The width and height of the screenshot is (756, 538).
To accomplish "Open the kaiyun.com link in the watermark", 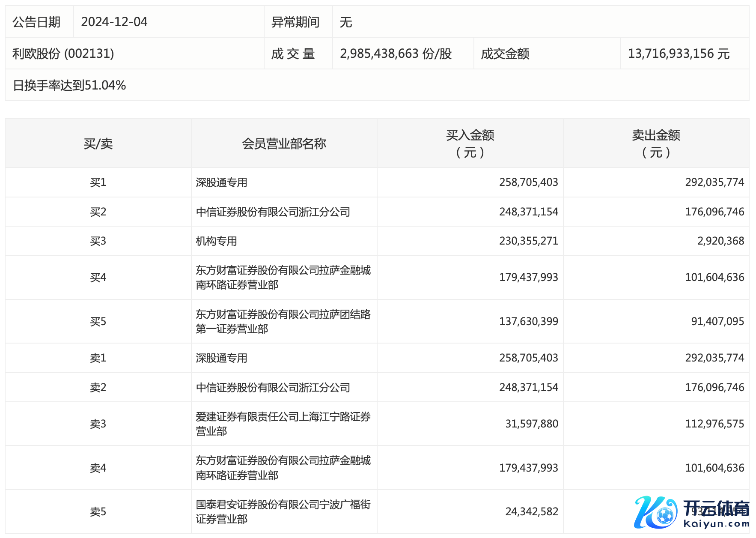I will pyautogui.click(x=716, y=523).
